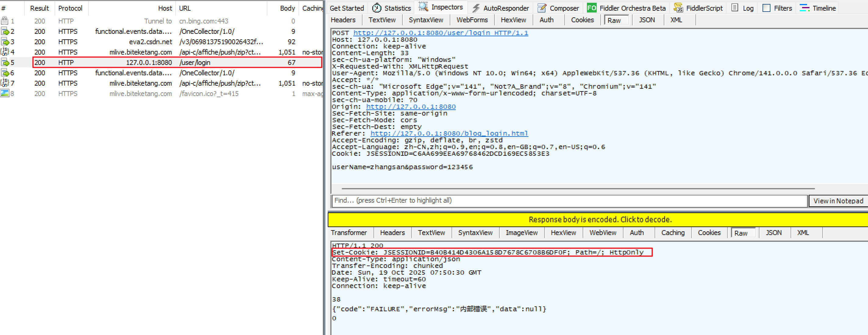868x335 pixels.
Task: Click View in Notepad button
Action: tap(838, 201)
